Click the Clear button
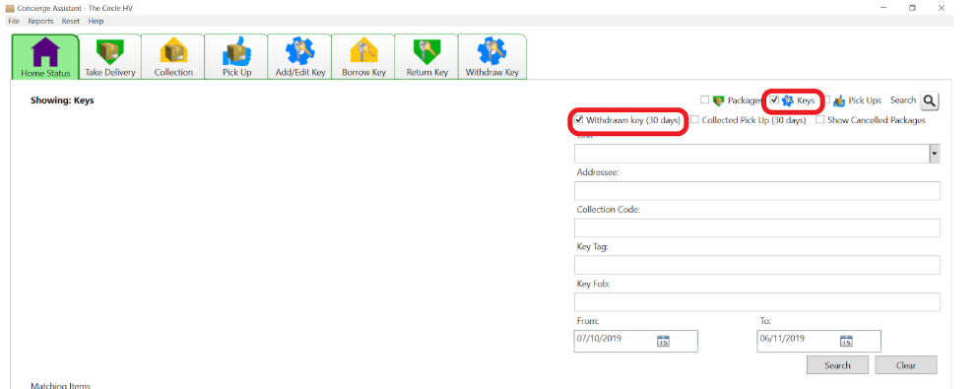The height and width of the screenshot is (389, 980). click(x=905, y=365)
